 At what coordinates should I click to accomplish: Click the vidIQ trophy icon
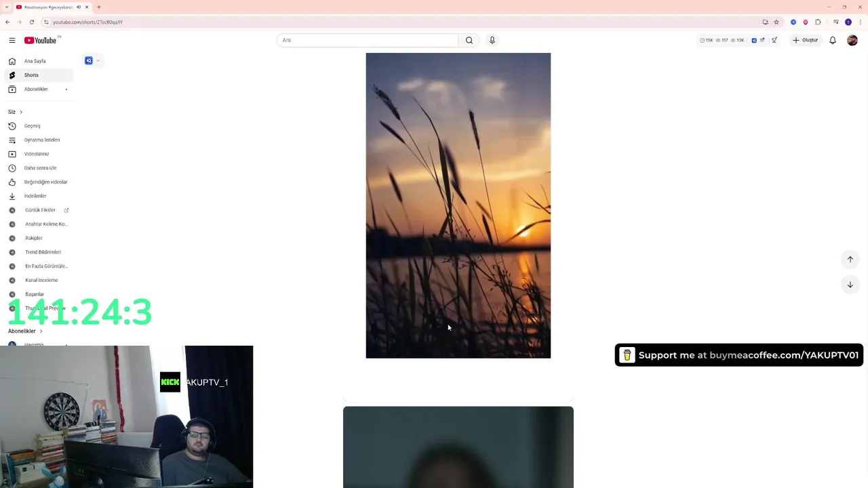pyautogui.click(x=774, y=40)
